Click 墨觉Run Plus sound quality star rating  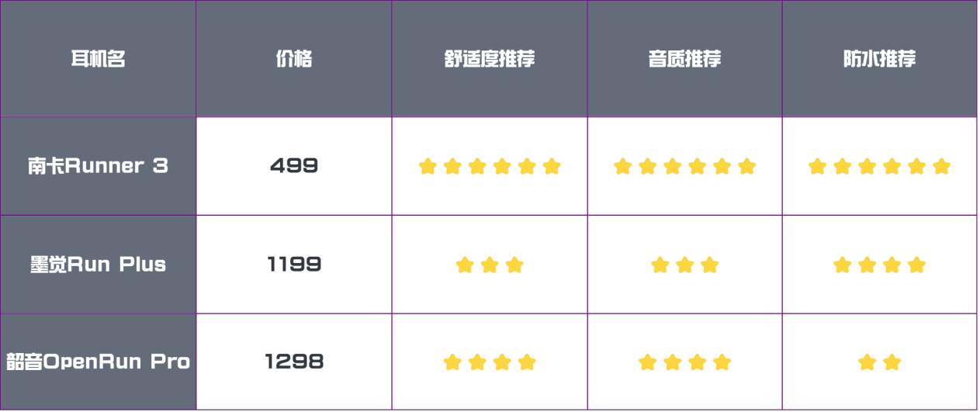click(x=684, y=265)
